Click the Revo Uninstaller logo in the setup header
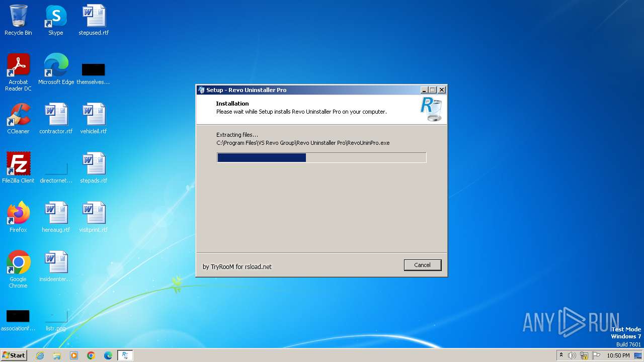 (x=431, y=110)
